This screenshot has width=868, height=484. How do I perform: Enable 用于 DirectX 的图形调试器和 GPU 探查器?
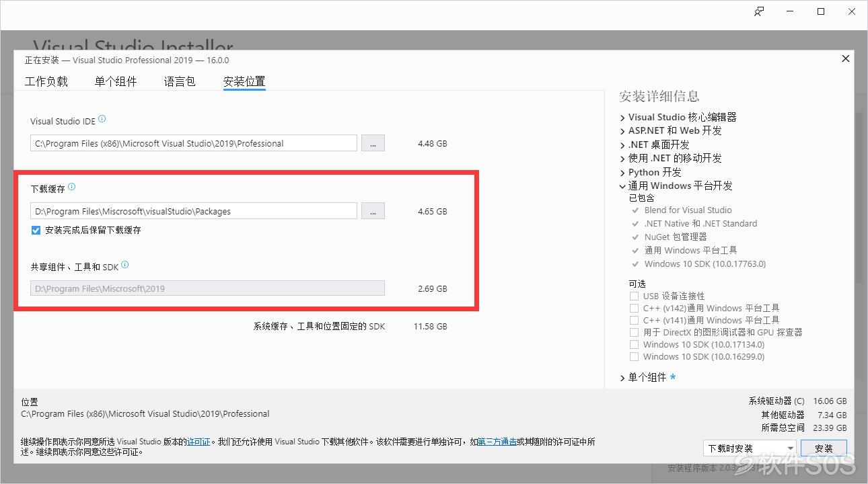(634, 332)
